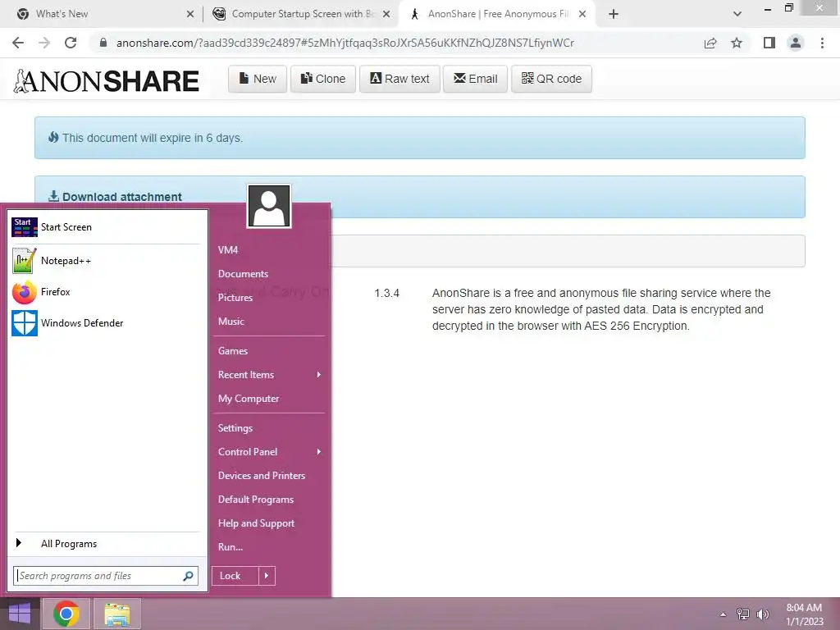Screen dimensions: 840x630
Task: Open File Explorer from the taskbar
Action: click(117, 614)
